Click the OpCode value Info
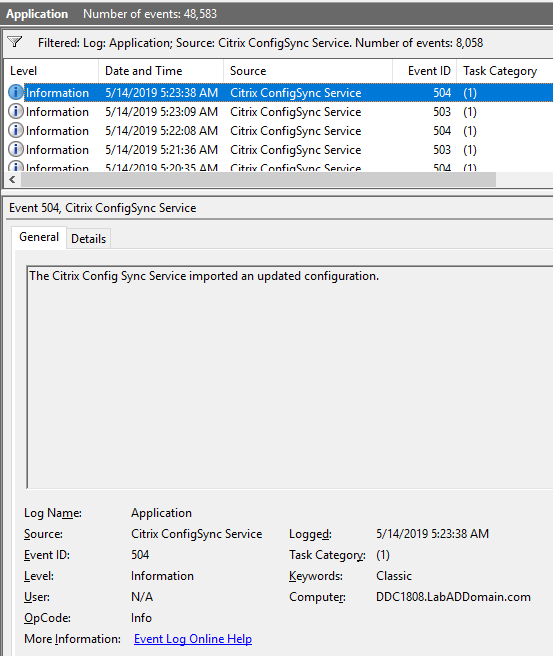Screen dimensions: 553x656 click(x=141, y=618)
